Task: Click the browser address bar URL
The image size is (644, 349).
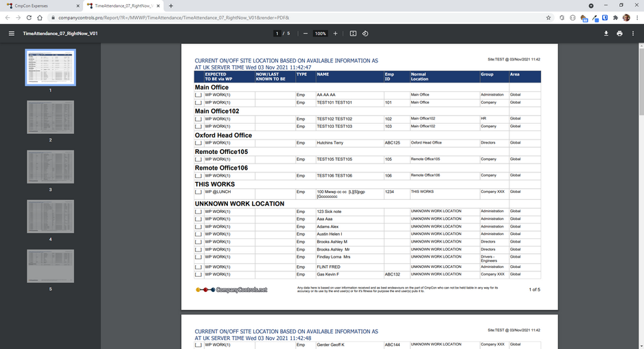Action: pos(174,18)
